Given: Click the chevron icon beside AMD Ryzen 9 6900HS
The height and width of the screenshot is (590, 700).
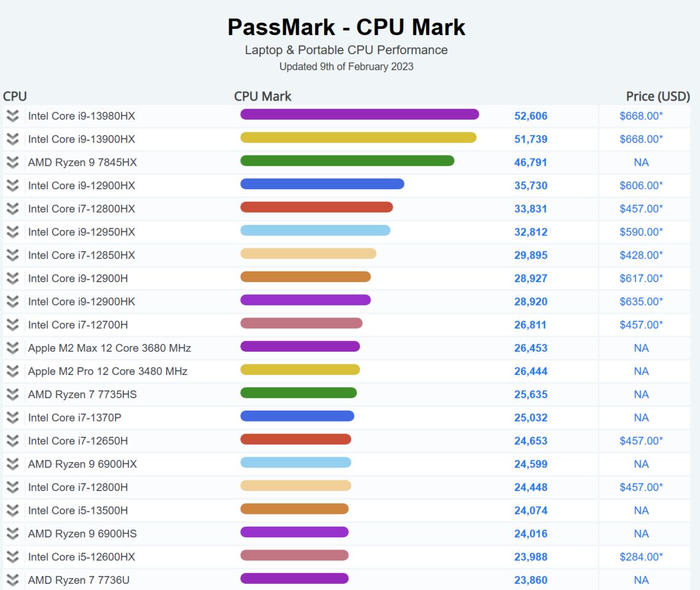Looking at the screenshot, I should pyautogui.click(x=12, y=533).
